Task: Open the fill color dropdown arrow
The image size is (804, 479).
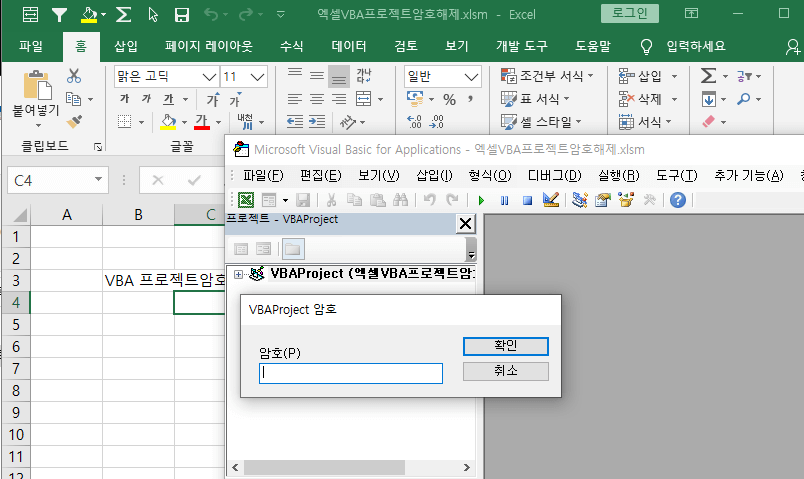Action: pos(185,123)
